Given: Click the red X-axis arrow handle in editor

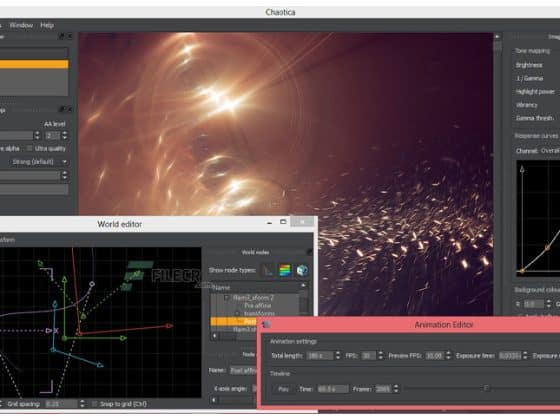Looking at the screenshot, I should [x=169, y=326].
